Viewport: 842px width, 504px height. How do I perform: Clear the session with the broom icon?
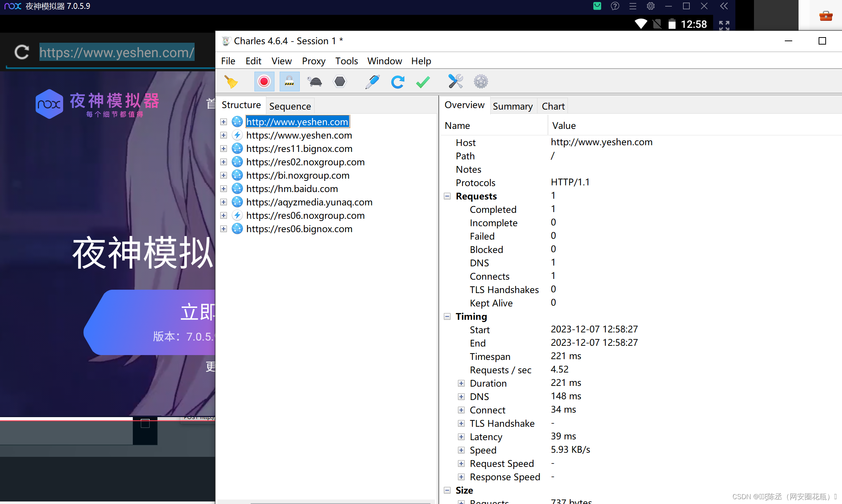[x=231, y=82]
